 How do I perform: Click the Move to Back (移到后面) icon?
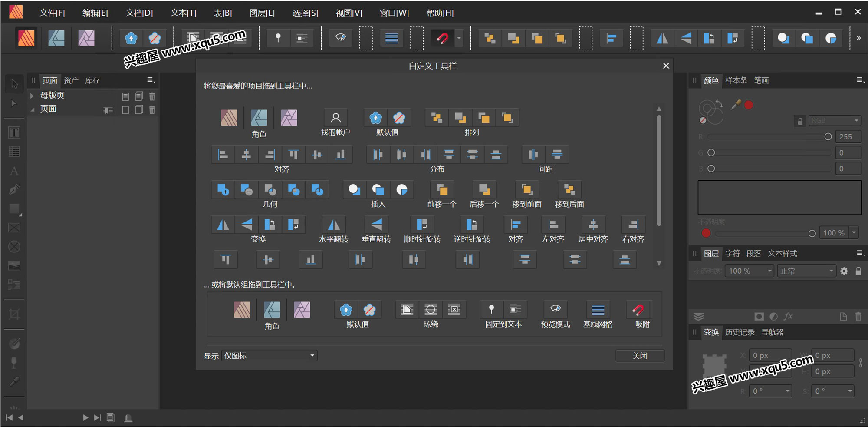[x=569, y=190]
